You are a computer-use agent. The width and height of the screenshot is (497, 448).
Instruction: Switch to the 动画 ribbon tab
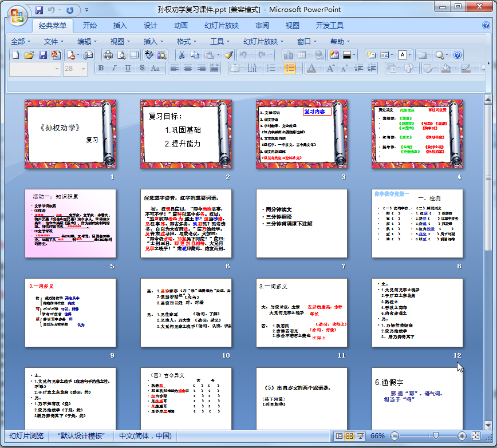pos(181,26)
